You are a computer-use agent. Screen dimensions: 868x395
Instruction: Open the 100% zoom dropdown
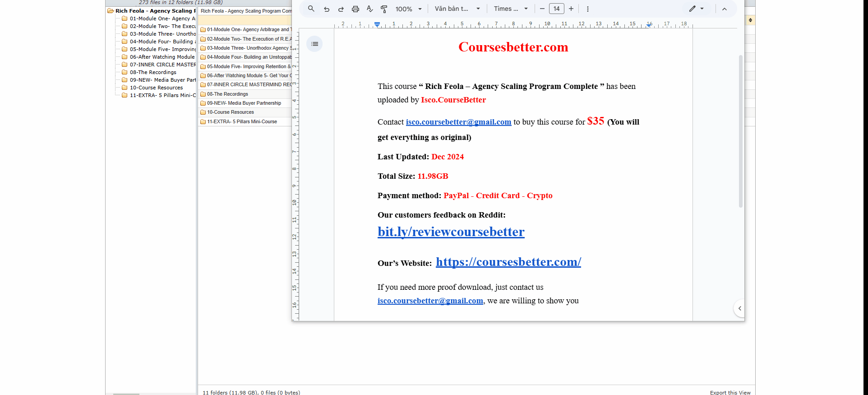409,9
